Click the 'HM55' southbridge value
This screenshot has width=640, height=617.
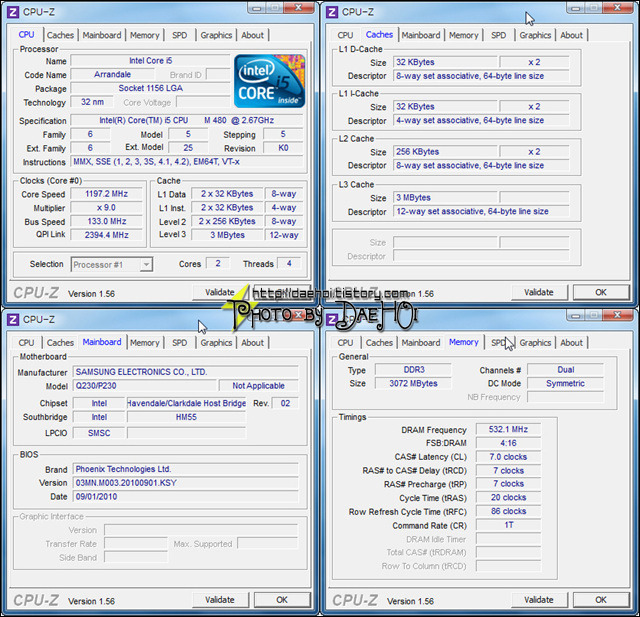(x=187, y=417)
